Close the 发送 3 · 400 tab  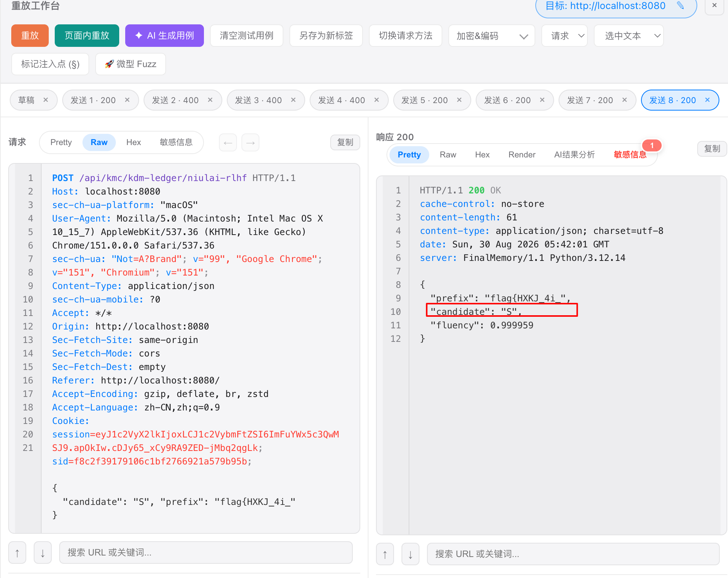pos(294,100)
